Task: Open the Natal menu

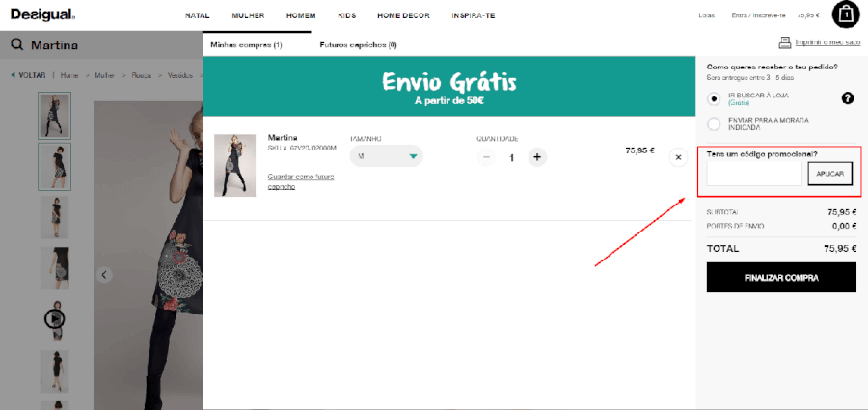Action: [197, 15]
